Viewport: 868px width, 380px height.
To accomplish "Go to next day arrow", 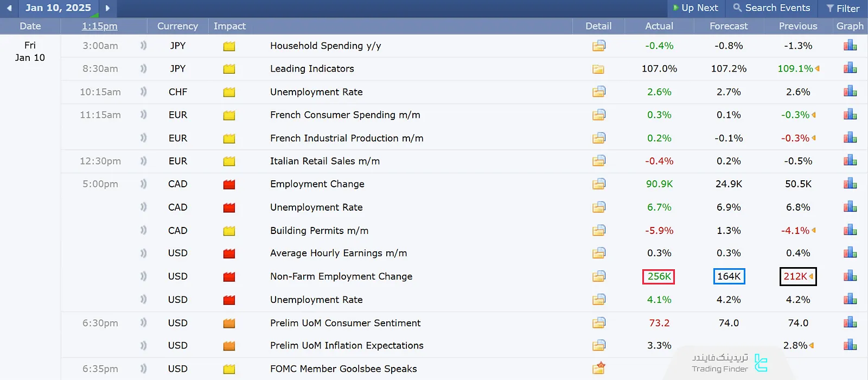I will 107,8.
